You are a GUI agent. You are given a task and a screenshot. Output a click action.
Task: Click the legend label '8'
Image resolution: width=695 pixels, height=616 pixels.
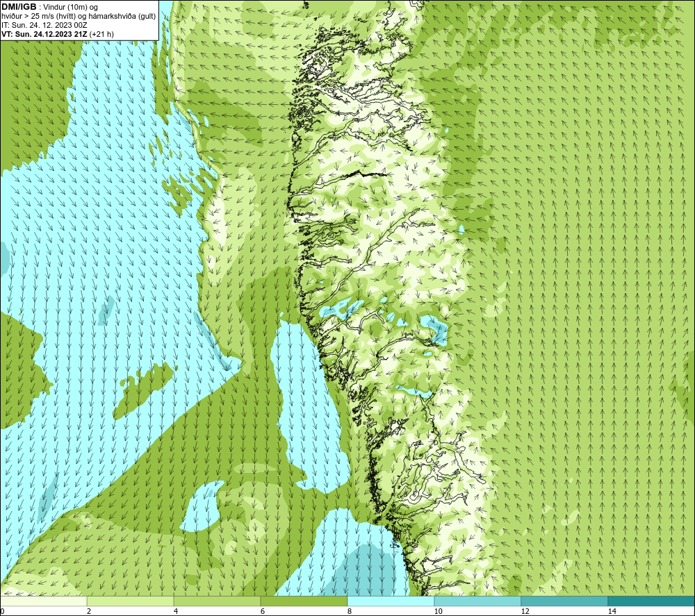click(350, 611)
